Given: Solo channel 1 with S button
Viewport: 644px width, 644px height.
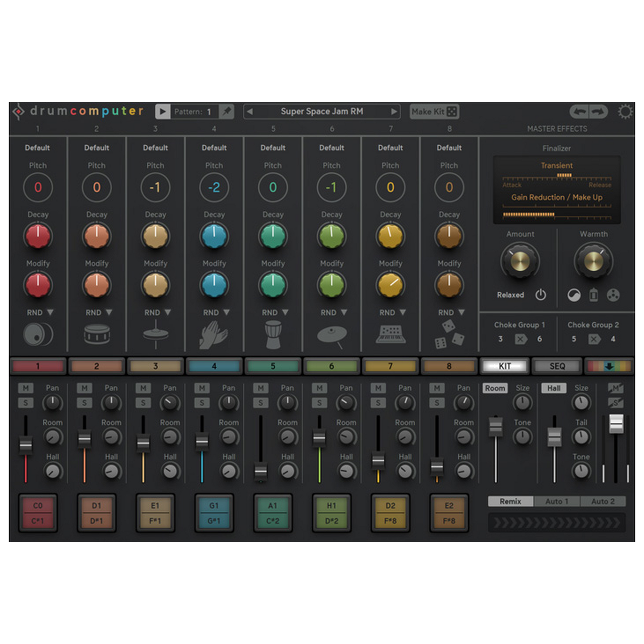Looking at the screenshot, I should [x=26, y=403].
